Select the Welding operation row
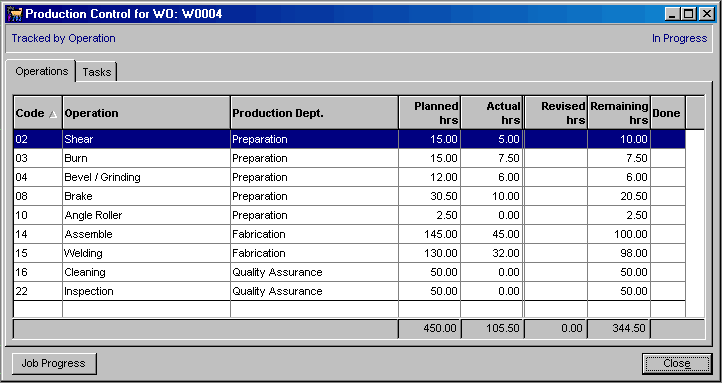The width and height of the screenshot is (722, 383). [x=349, y=253]
